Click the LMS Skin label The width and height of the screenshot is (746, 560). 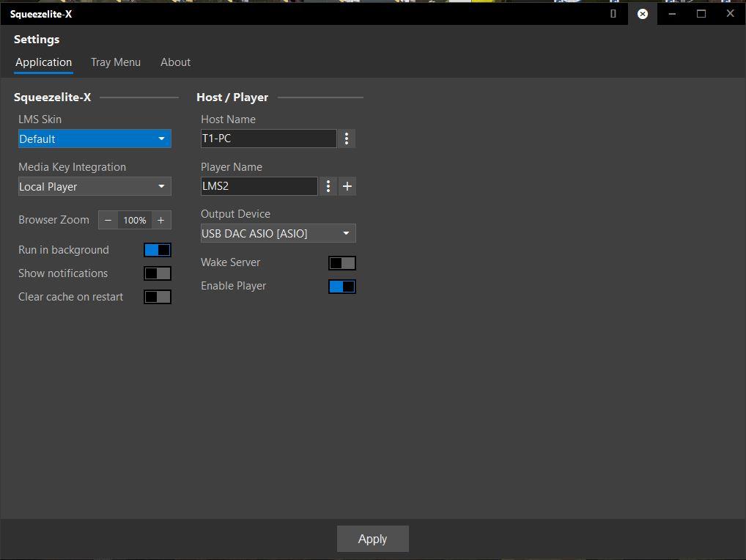[x=40, y=119]
